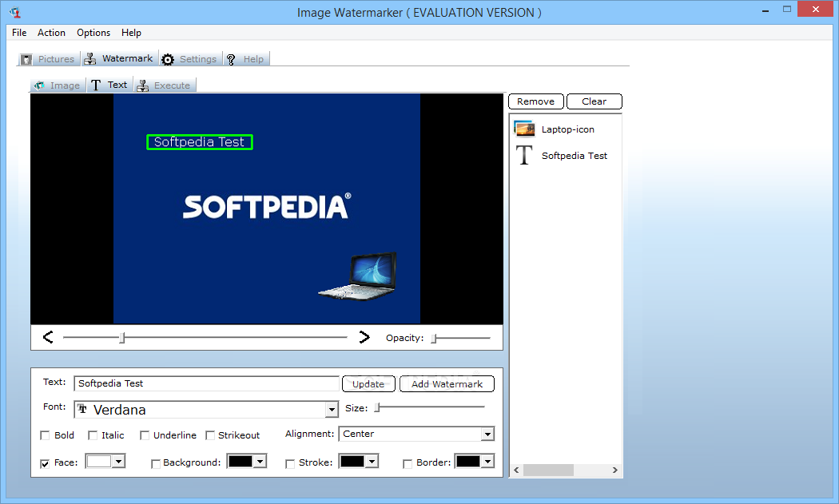Switch to the Image sub-tab
839x504 pixels.
tap(58, 85)
